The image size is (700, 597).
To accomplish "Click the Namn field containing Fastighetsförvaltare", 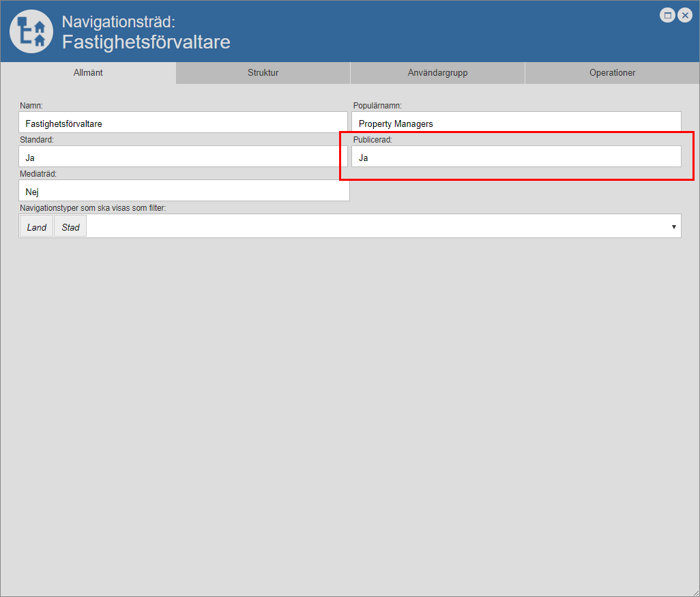I will [183, 123].
